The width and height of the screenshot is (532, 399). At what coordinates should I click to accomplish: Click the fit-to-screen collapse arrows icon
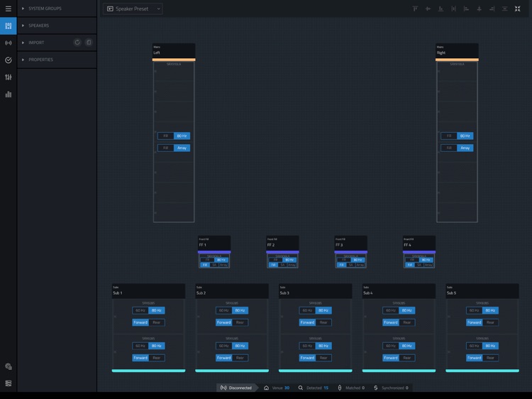tap(517, 9)
